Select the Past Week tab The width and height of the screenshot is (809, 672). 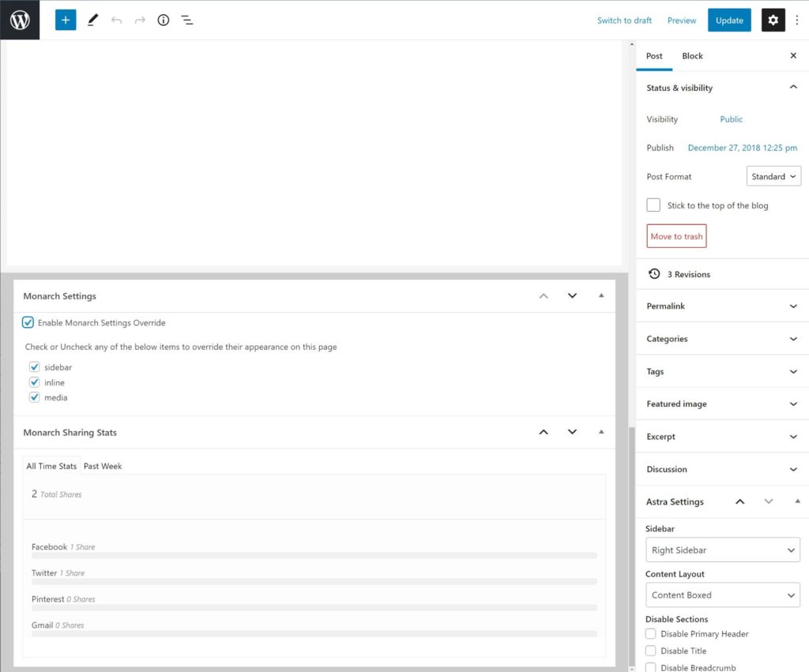[x=103, y=466]
